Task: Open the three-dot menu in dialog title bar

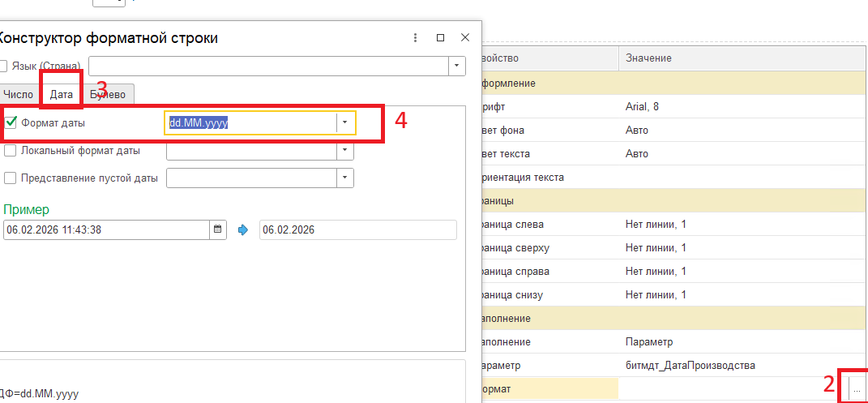Action: click(415, 38)
